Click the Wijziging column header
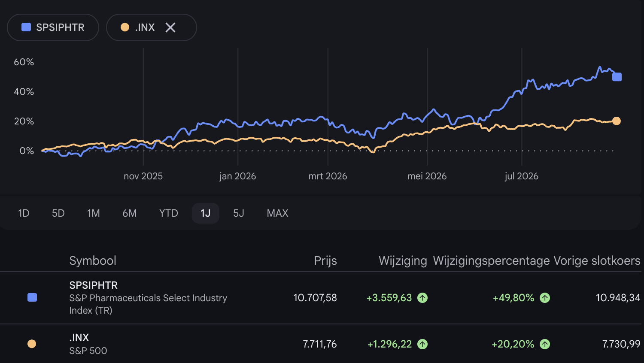Viewport: 644px width, 363px height. click(x=403, y=260)
